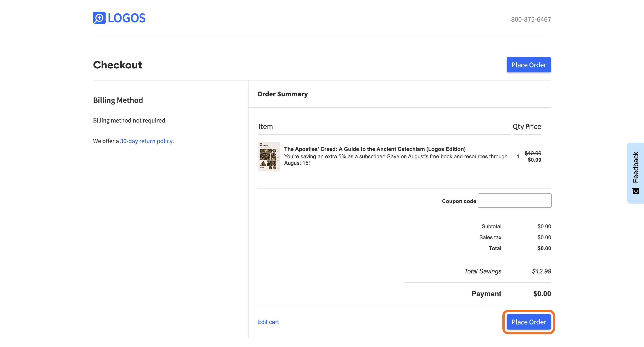Click the Coupon code label
The height and width of the screenshot is (347, 644).
tap(459, 201)
